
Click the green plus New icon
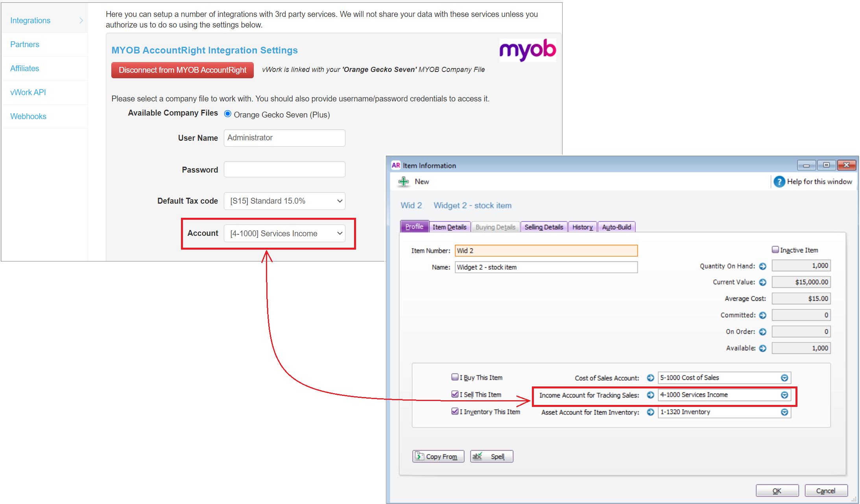pos(404,182)
